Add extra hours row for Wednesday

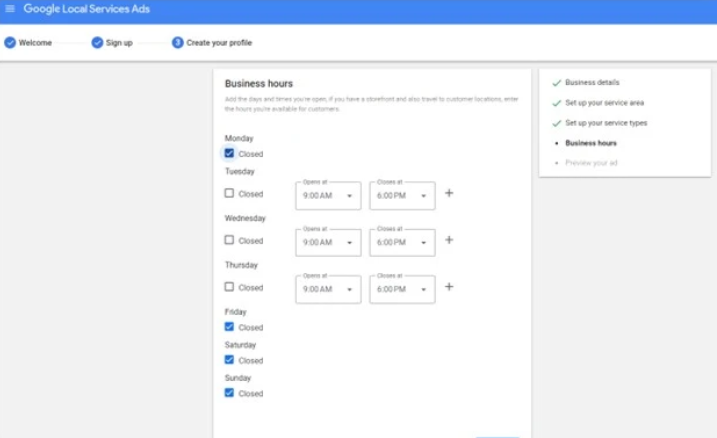tap(449, 240)
